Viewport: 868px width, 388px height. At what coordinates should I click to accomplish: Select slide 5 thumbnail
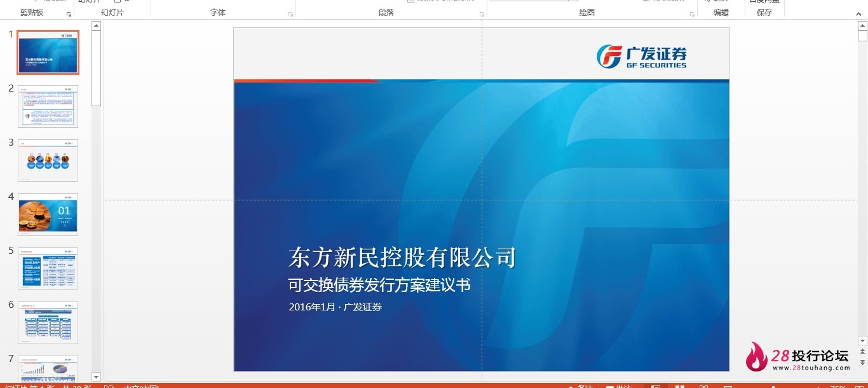click(x=48, y=268)
